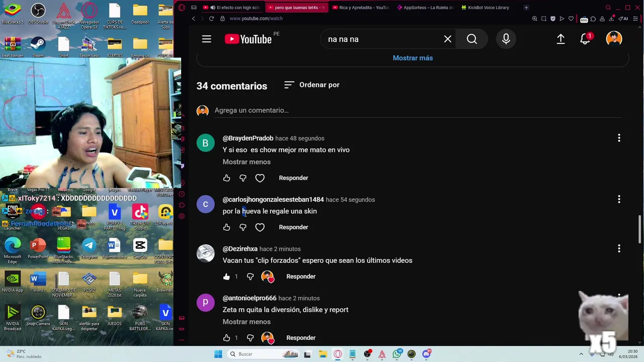Click the page vertical scrollbar thumb
Viewport: 644px width, 362px height.
pyautogui.click(x=640, y=229)
